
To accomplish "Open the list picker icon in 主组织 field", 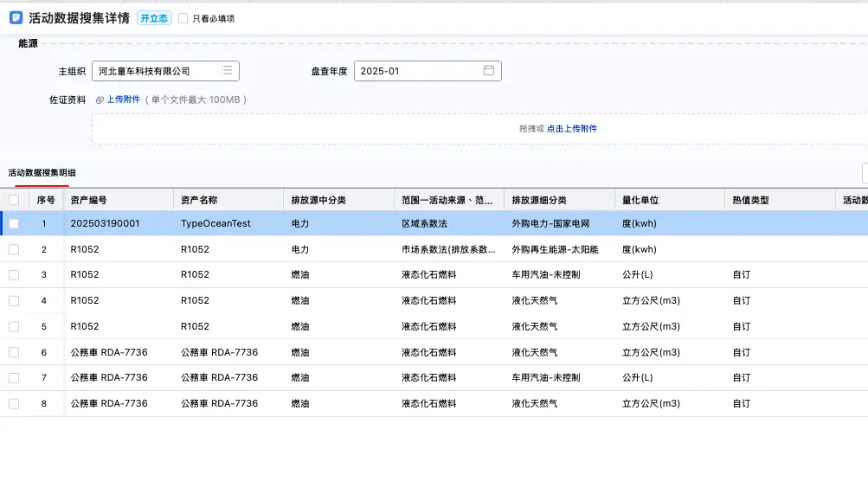I will [x=226, y=71].
